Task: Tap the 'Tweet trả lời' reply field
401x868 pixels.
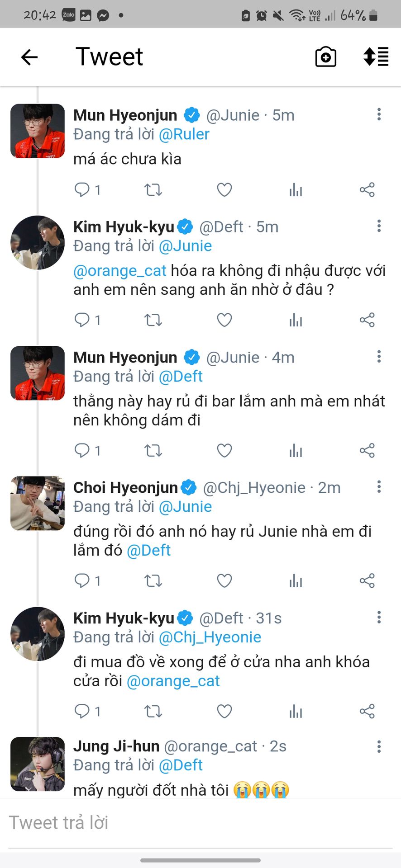Action: tap(200, 823)
